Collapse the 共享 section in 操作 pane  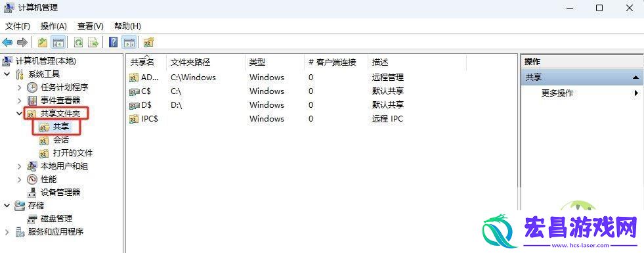coord(635,78)
